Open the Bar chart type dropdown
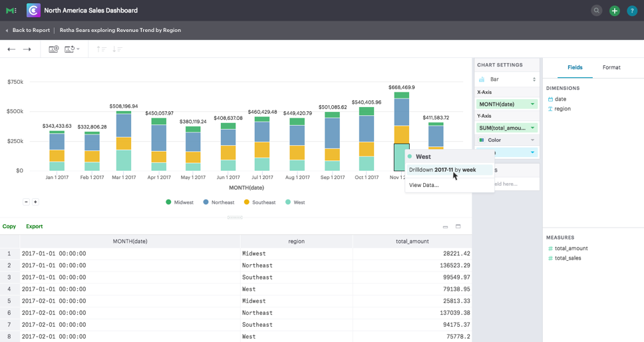Viewport: 644px width, 342px height. [x=507, y=79]
